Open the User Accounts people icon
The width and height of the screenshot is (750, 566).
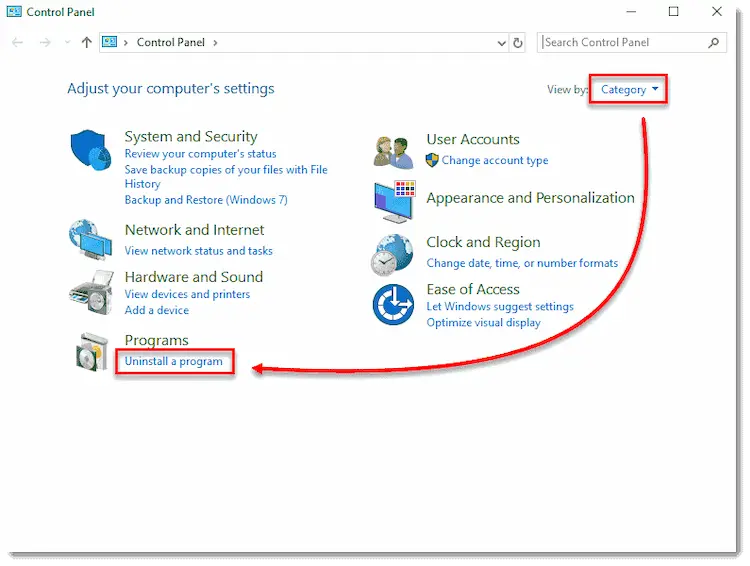tap(393, 152)
